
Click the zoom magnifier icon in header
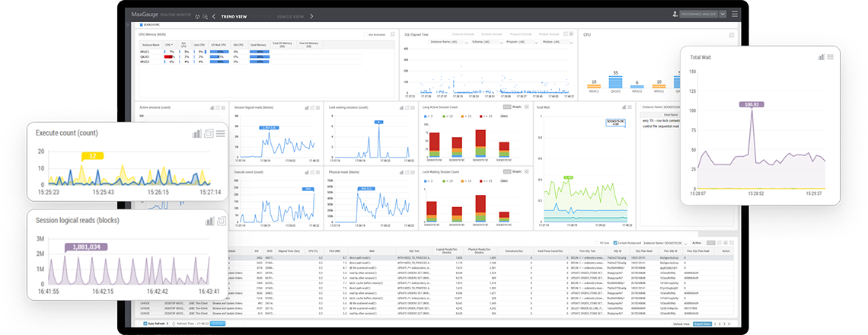click(x=205, y=15)
